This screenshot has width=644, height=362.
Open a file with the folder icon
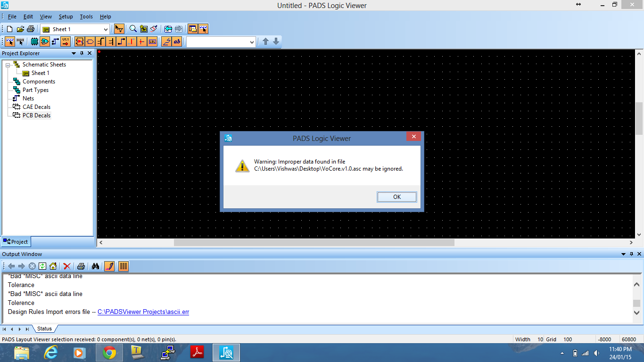pyautogui.click(x=20, y=29)
